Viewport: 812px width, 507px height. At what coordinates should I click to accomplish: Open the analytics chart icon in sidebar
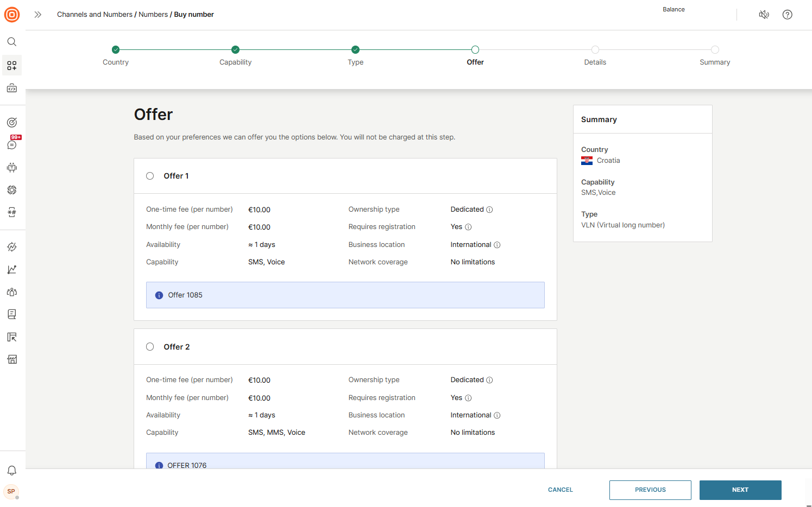12,270
